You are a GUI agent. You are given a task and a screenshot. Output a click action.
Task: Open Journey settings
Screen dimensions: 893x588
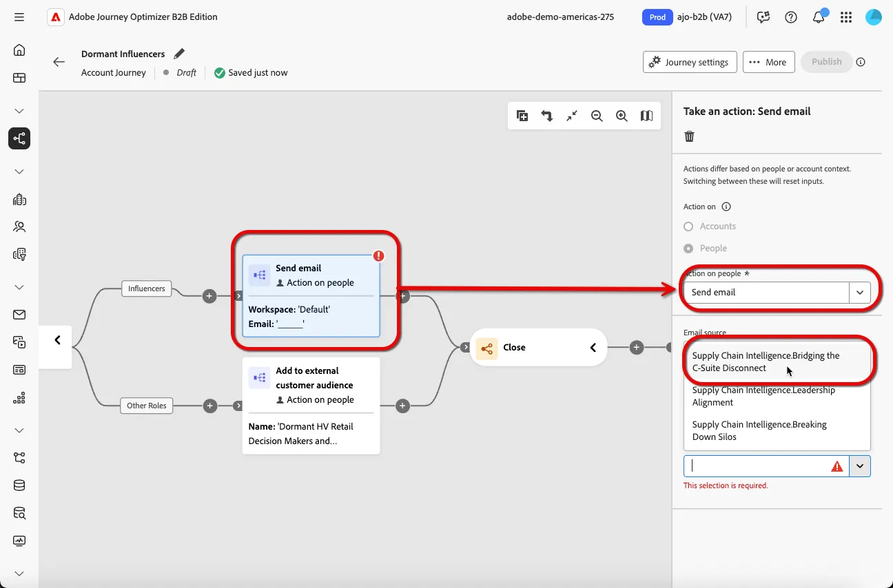click(690, 62)
